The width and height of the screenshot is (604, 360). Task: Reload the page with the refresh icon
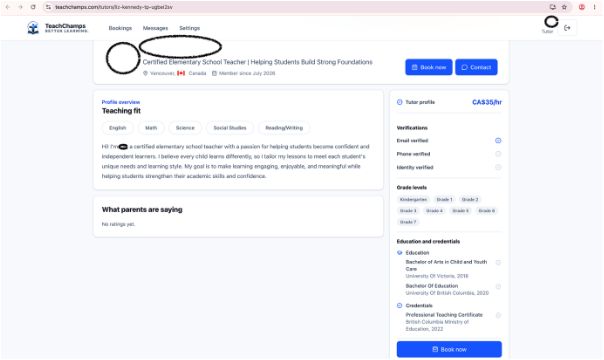pos(33,7)
